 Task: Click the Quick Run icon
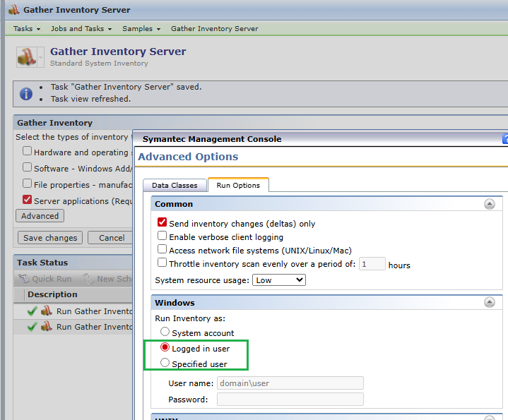tap(24, 279)
